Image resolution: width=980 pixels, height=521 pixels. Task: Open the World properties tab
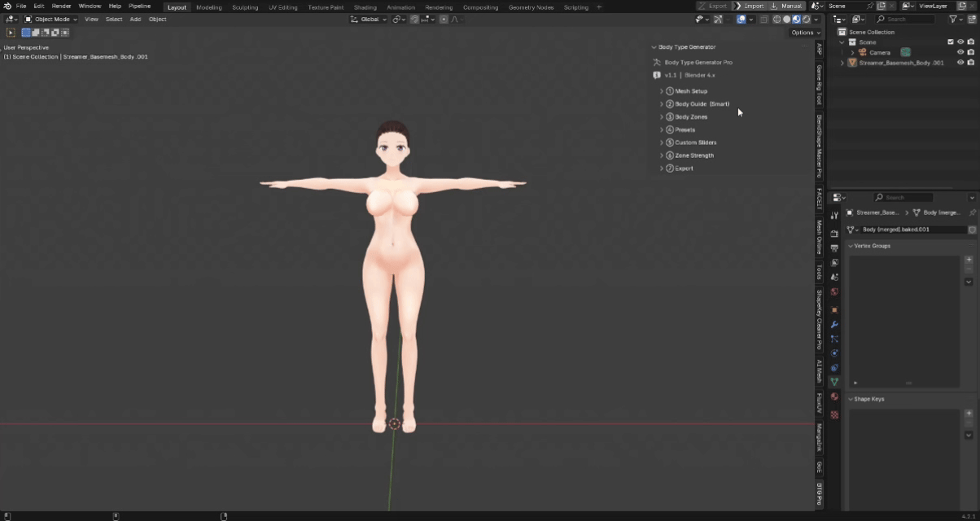[834, 291]
